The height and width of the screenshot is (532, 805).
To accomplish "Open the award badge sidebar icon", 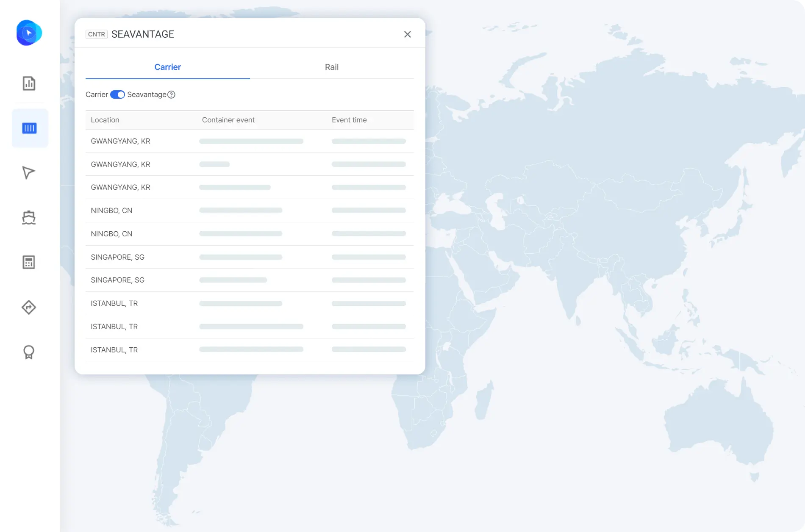I will coord(29,352).
